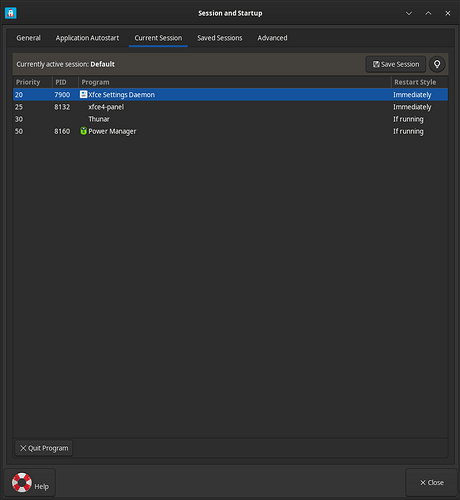Close the dialog with Close button
This screenshot has height=500, width=460.
coord(431,482)
